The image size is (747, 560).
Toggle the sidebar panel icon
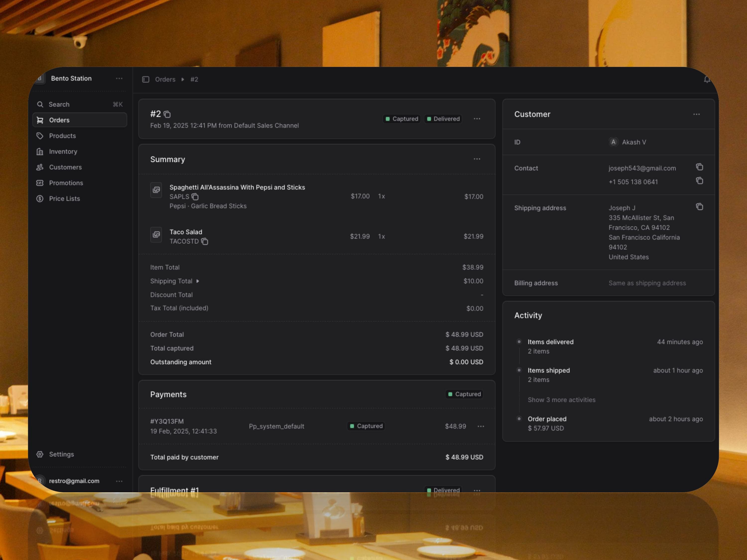pyautogui.click(x=146, y=79)
